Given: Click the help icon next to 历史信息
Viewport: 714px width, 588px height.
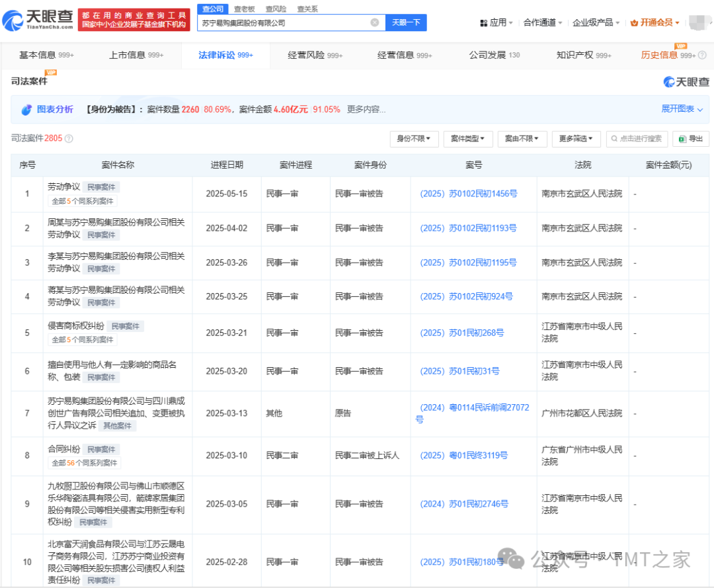Looking at the screenshot, I should coord(702,55).
